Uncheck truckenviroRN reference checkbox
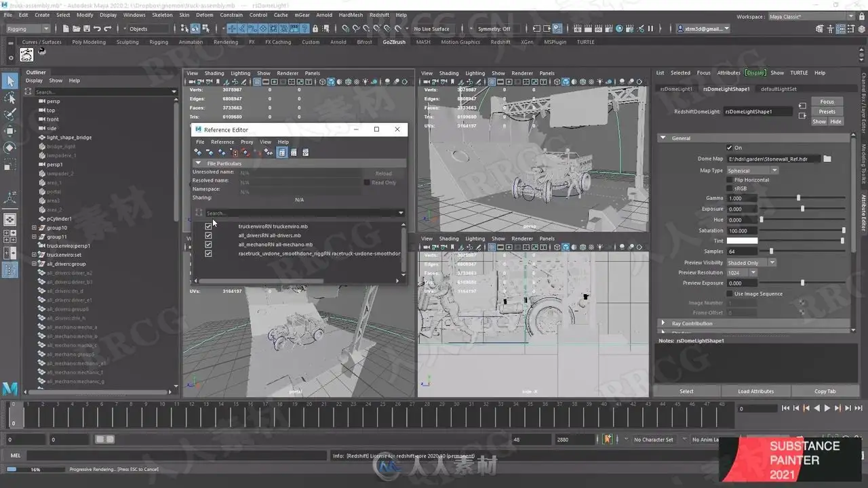The width and height of the screenshot is (868, 488). [x=208, y=226]
